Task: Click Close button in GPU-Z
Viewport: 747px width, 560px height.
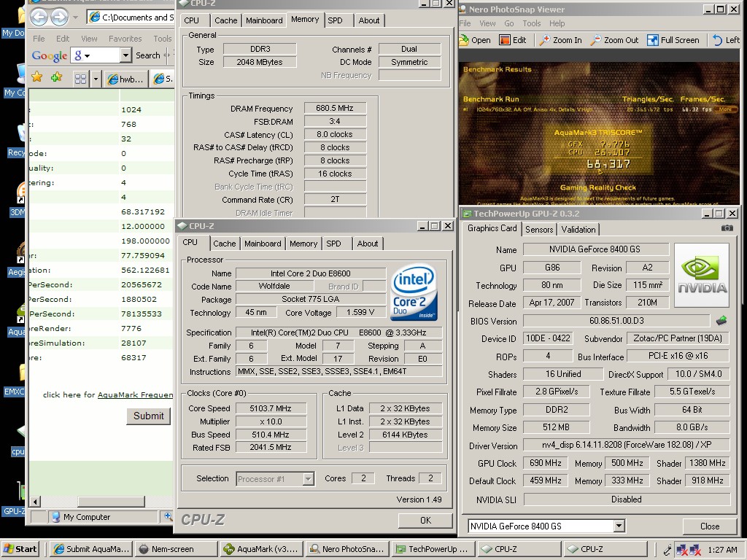Action: coord(710,526)
